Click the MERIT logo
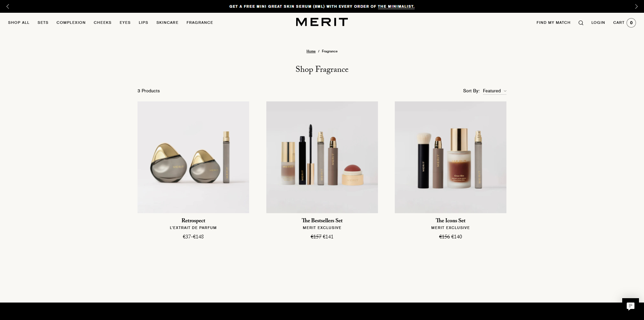The width and height of the screenshot is (644, 320). 321,22
